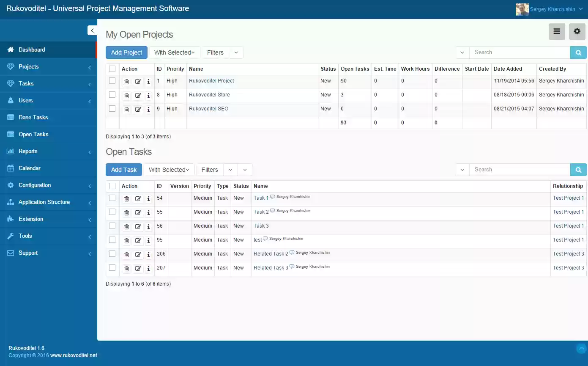The height and width of the screenshot is (366, 588).
Task: Open the Test Project 1 relationship link
Action: (568, 198)
